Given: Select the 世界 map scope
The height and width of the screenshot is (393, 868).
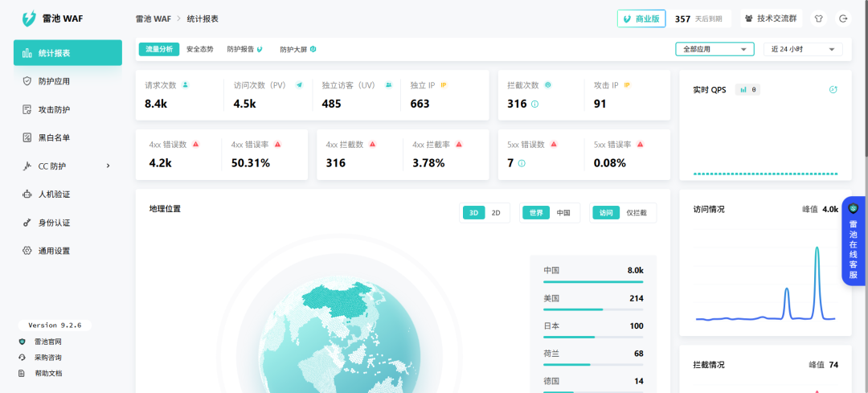Looking at the screenshot, I should (x=536, y=212).
